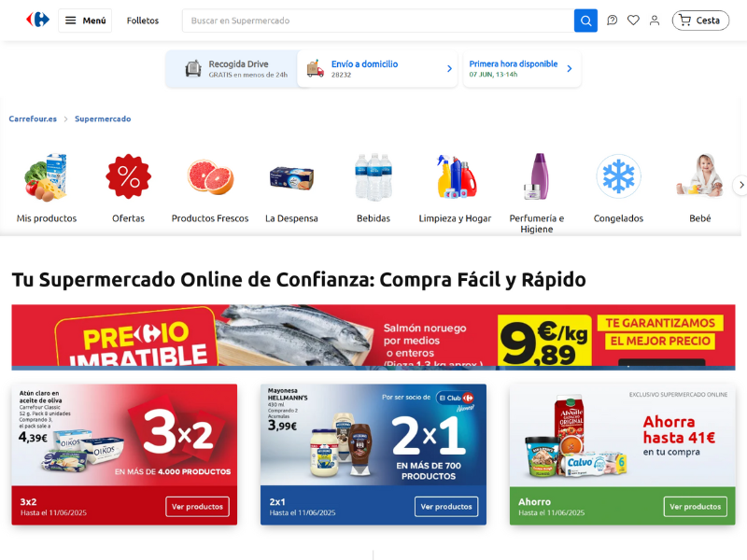This screenshot has width=747, height=560.
Task: Select the Bebidas category icon
Action: click(373, 176)
